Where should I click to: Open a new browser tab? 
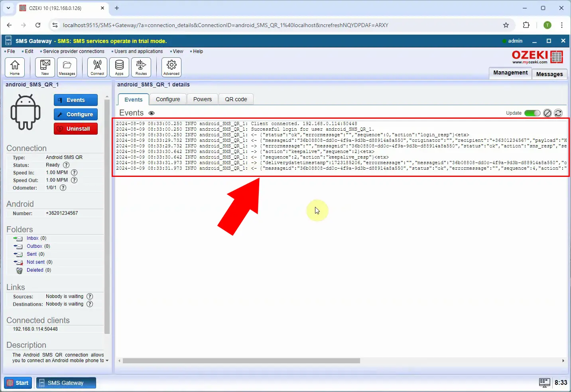117,8
